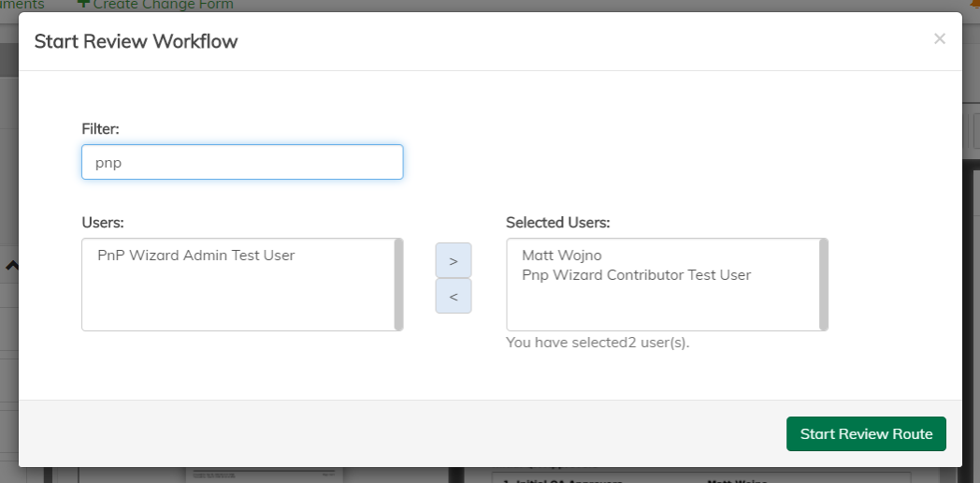Click the Users label above the list
The height and width of the screenshot is (483, 980).
pos(103,223)
